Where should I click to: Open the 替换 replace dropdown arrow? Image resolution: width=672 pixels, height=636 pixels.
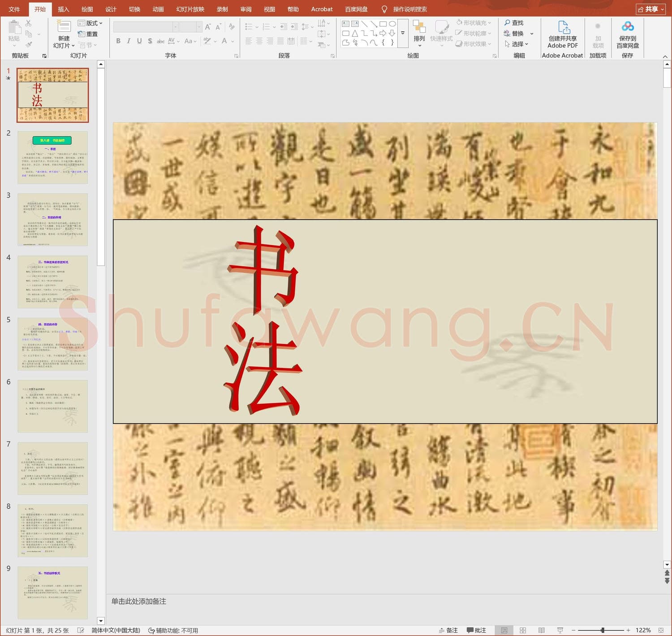532,34
